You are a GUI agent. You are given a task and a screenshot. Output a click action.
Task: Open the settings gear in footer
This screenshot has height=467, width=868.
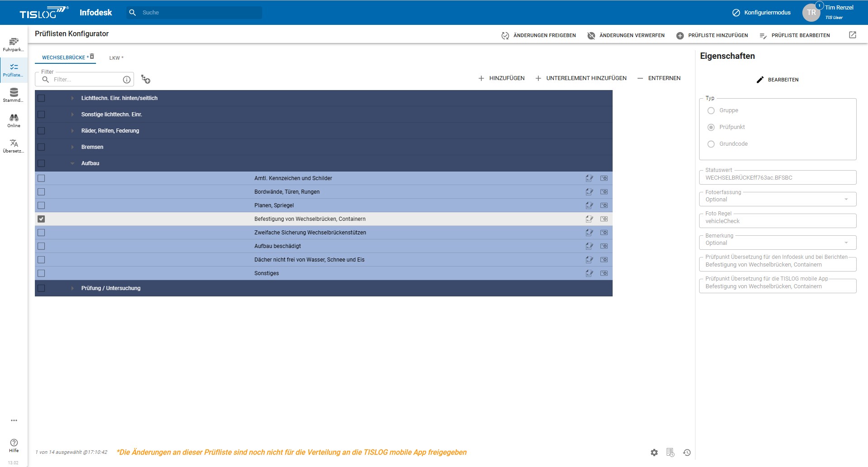(x=654, y=453)
